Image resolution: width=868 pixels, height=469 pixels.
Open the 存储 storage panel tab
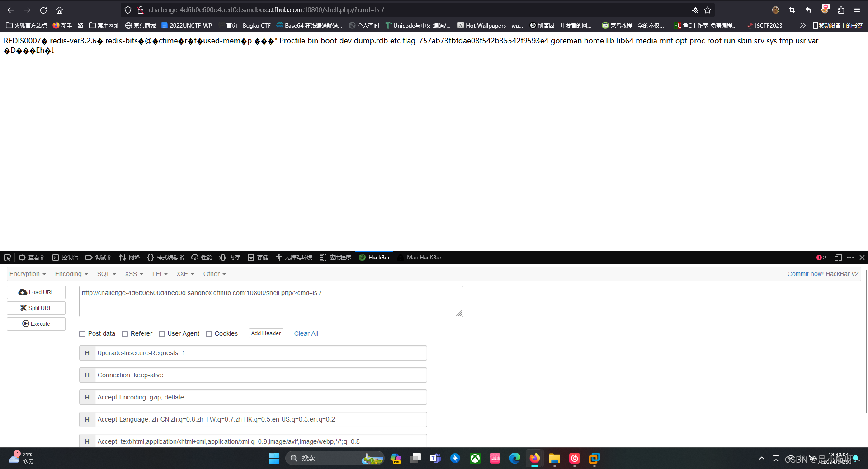(258, 258)
